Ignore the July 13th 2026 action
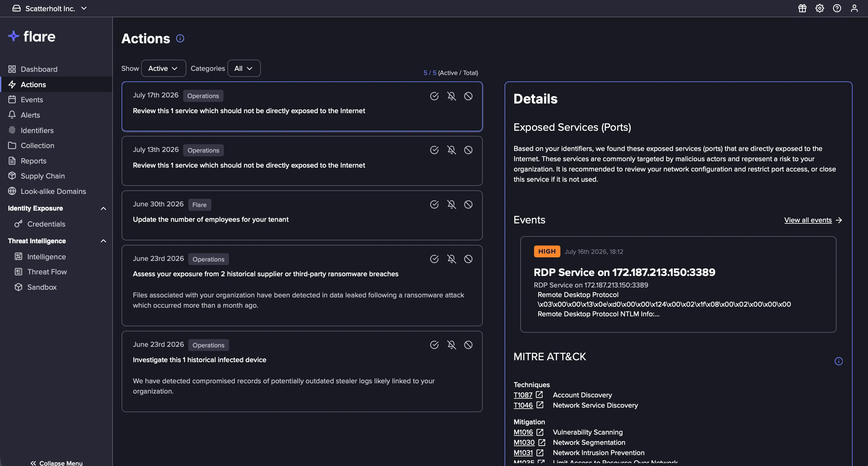This screenshot has width=868, height=466. pos(468,150)
